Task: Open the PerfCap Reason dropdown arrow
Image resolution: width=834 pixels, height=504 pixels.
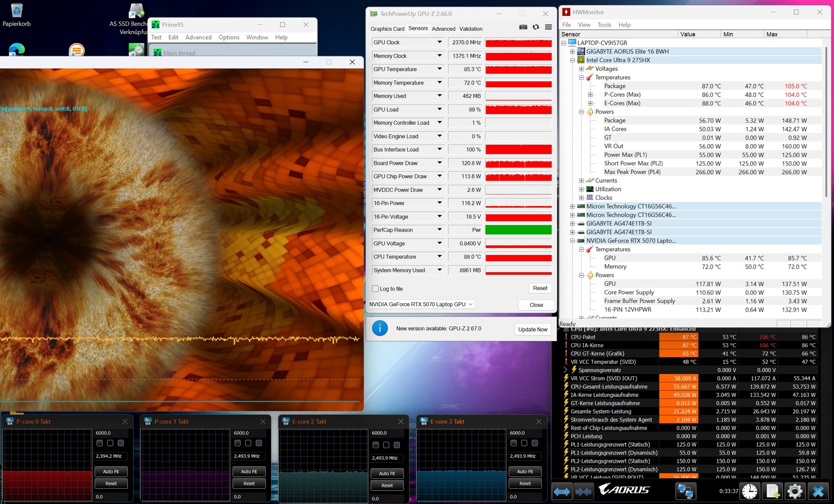Action: (440, 230)
